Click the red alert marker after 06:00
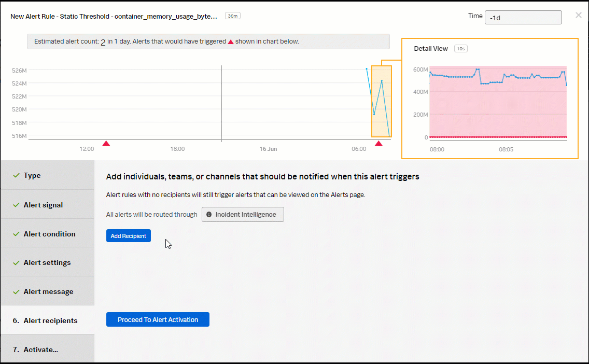The height and width of the screenshot is (364, 589). [378, 143]
